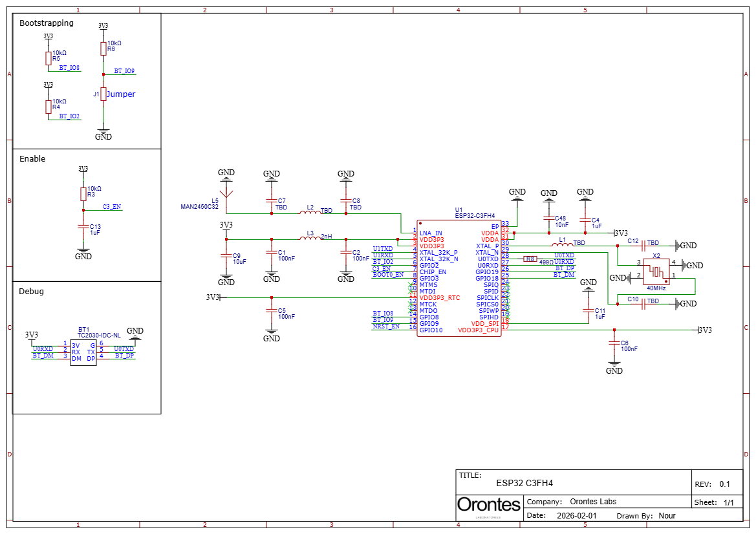Screen dimensions: 756x534
Task: Select capacitor C6 100nF symbol
Action: (x=614, y=343)
